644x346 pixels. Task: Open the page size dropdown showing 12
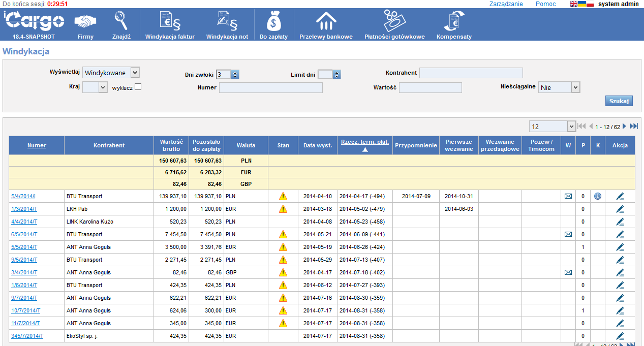click(x=551, y=126)
